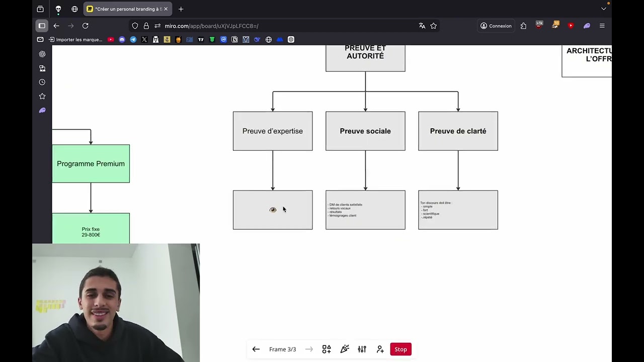Switch to the pinned globe tab
This screenshot has width=644, height=362.
pyautogui.click(x=74, y=9)
